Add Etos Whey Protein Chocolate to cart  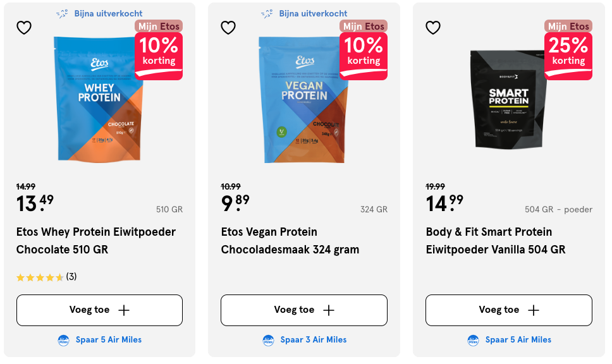tap(99, 310)
